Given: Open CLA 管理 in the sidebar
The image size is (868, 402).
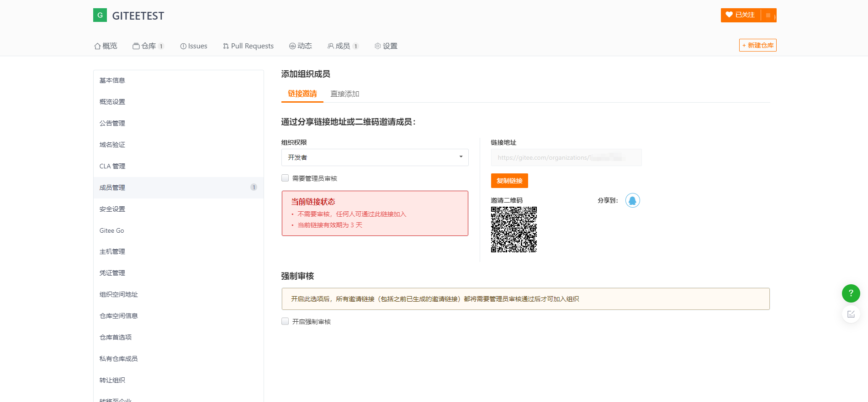Looking at the screenshot, I should tap(179, 166).
